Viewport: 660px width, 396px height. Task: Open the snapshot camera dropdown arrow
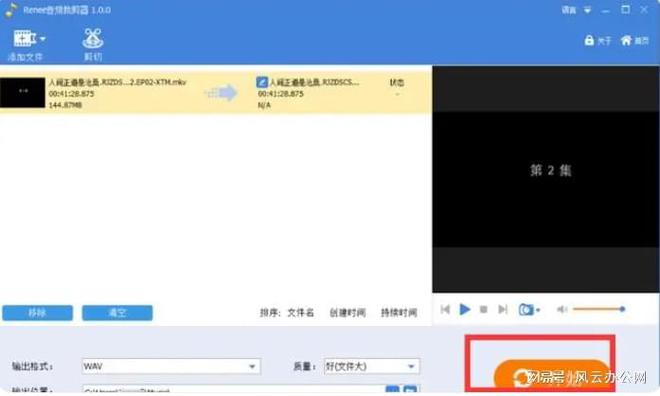pos(538,311)
